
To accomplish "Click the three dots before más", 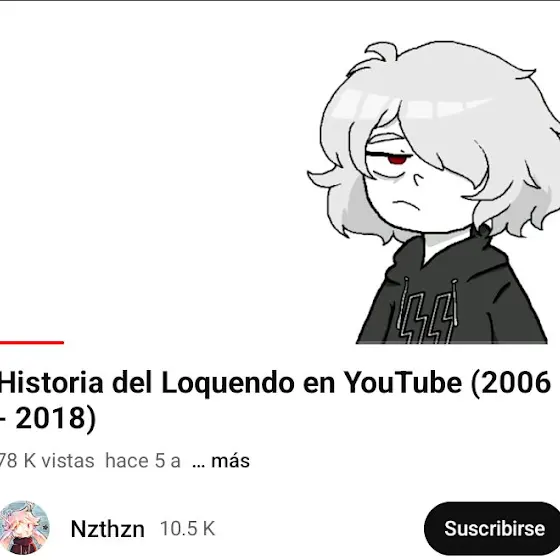I will [x=199, y=465].
